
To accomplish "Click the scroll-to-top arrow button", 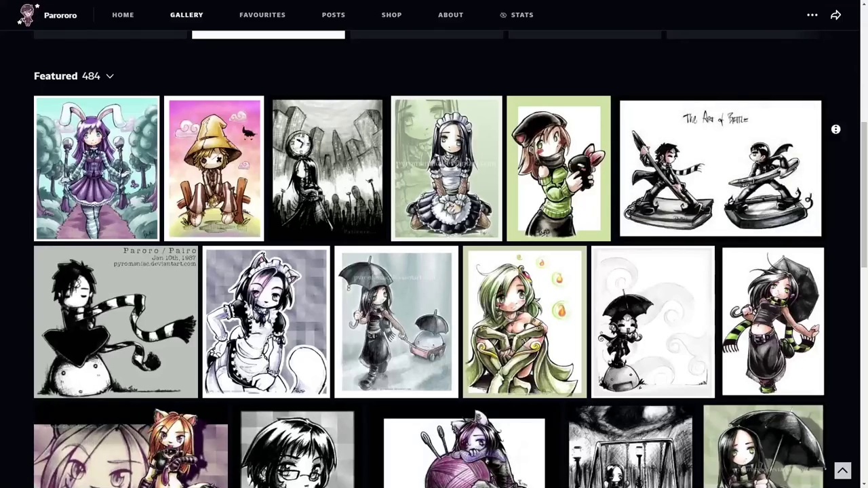I will click(x=842, y=470).
